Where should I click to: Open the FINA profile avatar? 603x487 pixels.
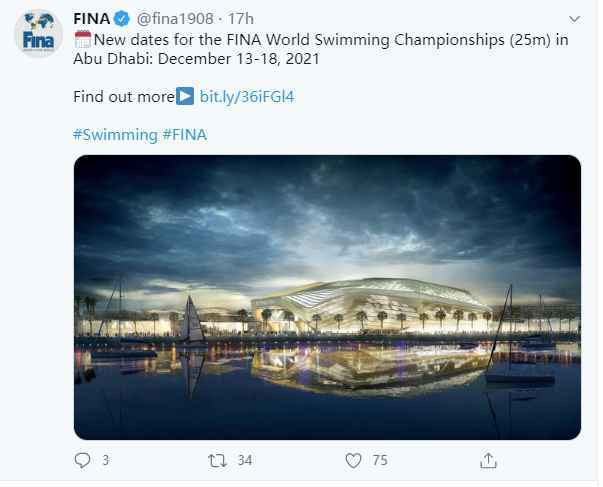pyautogui.click(x=38, y=34)
